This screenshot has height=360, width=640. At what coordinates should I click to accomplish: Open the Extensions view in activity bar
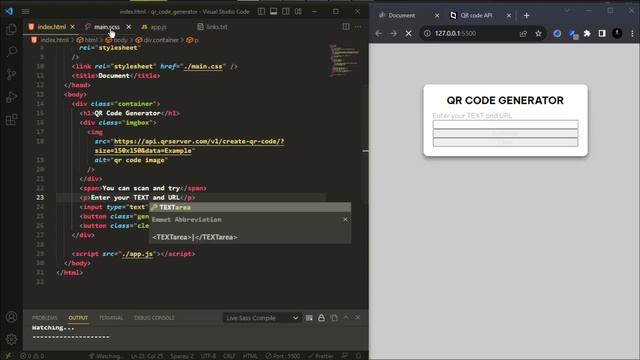pyautogui.click(x=11, y=120)
